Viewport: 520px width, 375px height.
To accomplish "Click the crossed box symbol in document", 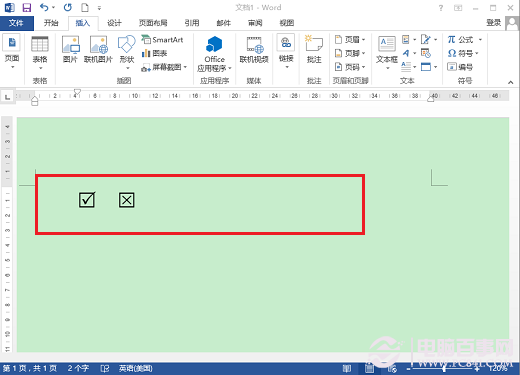I will pos(127,200).
